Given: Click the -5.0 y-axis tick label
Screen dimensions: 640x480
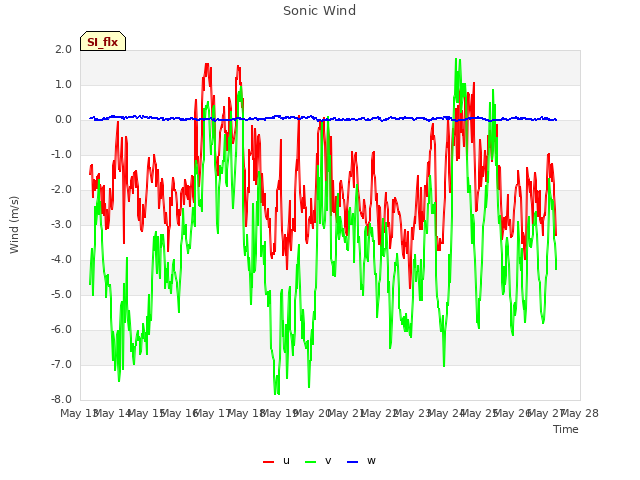Looking at the screenshot, I should click(61, 294).
